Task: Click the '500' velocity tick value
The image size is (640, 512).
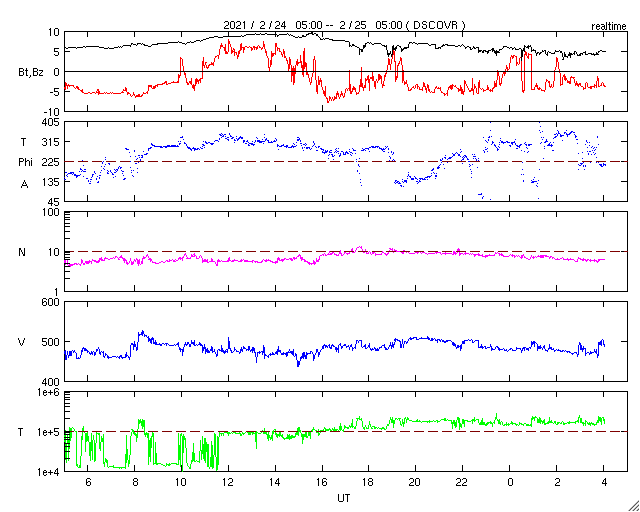Action: point(51,342)
